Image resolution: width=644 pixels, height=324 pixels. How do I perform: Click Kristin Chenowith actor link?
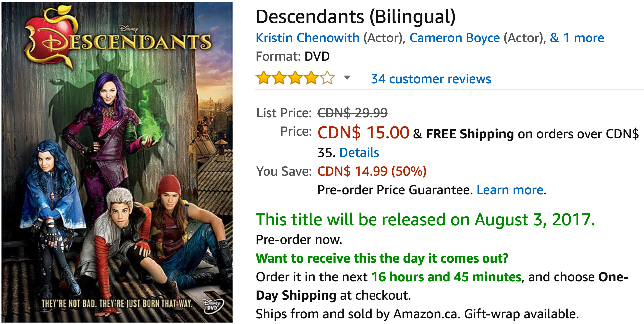[307, 38]
